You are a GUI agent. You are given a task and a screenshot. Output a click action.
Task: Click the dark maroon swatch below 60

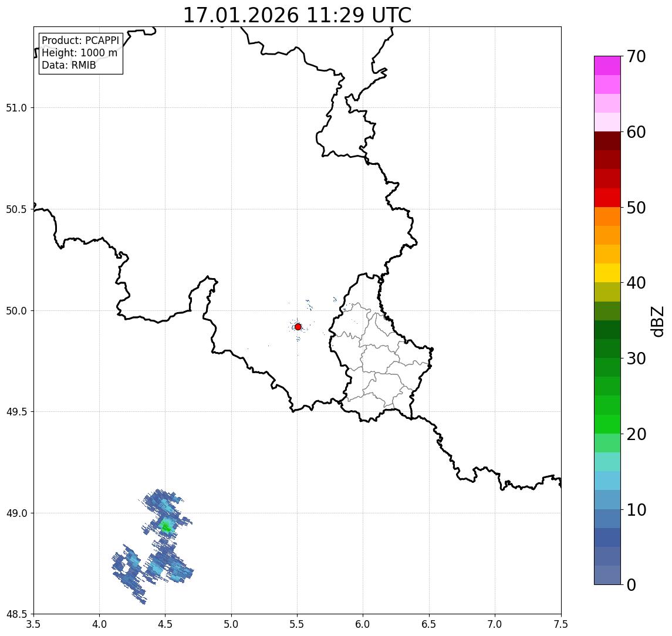(x=607, y=141)
